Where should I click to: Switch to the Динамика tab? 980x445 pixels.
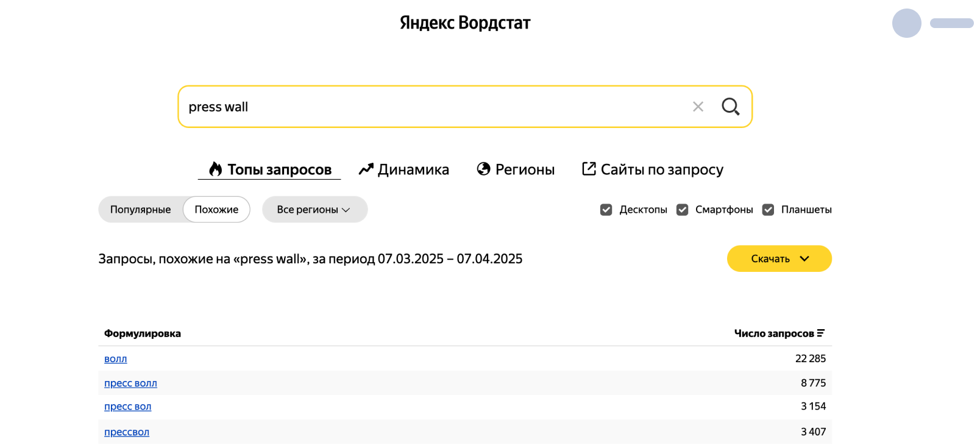point(403,169)
